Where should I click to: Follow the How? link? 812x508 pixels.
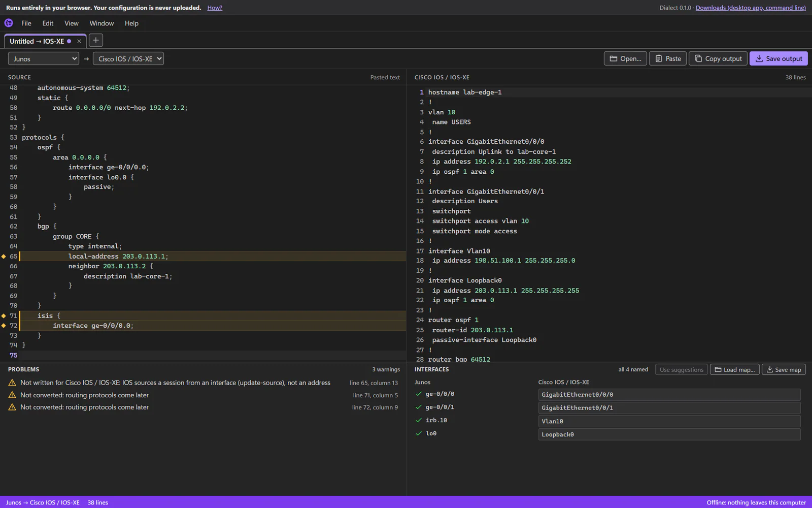tap(215, 8)
